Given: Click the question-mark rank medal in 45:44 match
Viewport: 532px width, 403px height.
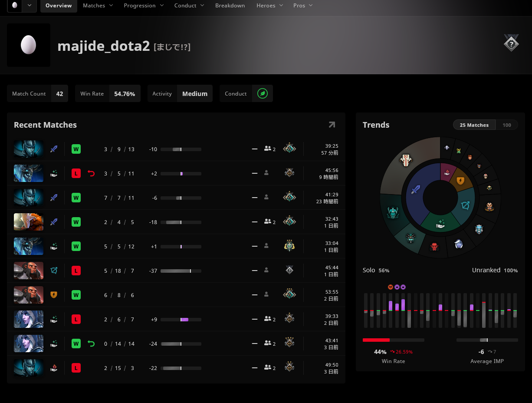Looking at the screenshot, I should pyautogui.click(x=289, y=270).
